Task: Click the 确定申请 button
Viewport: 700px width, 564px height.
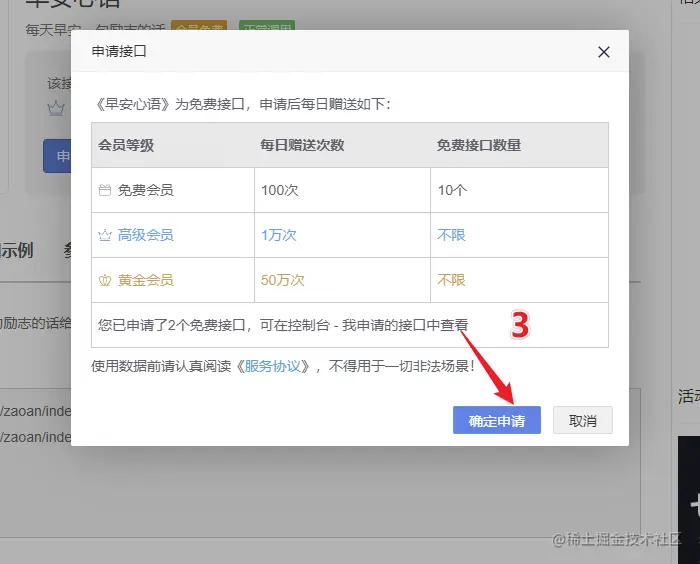Action: pos(496,420)
